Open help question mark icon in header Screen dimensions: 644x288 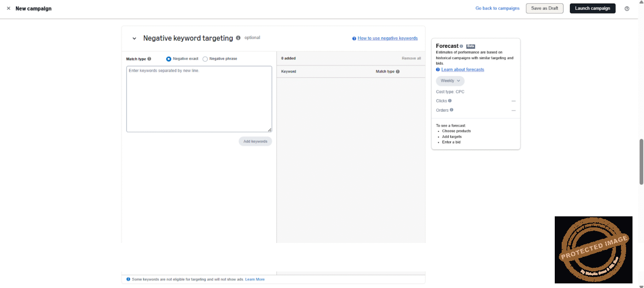627,8
